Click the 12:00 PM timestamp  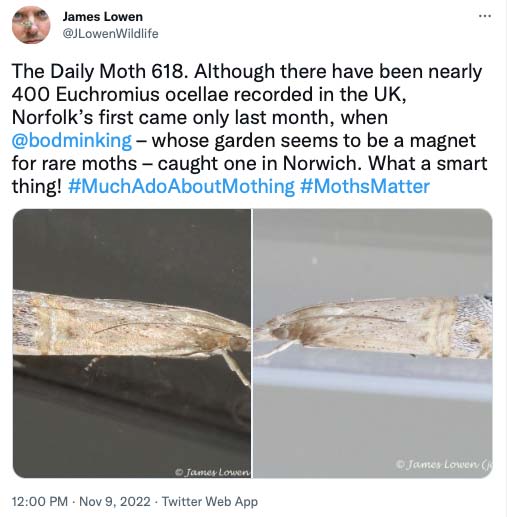click(40, 502)
